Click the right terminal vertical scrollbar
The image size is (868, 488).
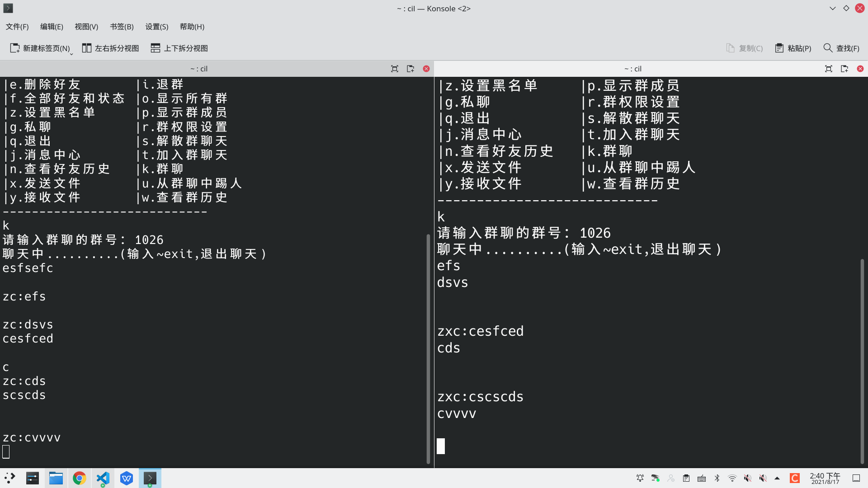click(x=862, y=361)
